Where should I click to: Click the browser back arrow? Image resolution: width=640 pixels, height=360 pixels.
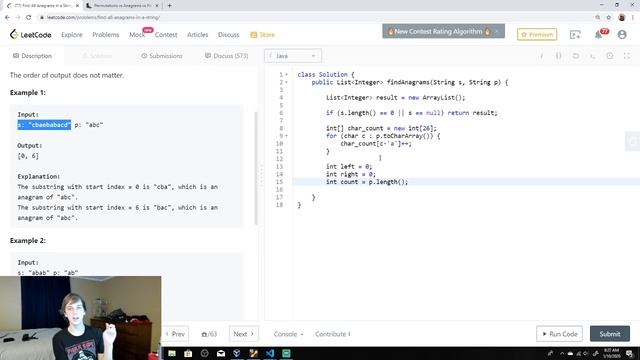tap(7, 18)
